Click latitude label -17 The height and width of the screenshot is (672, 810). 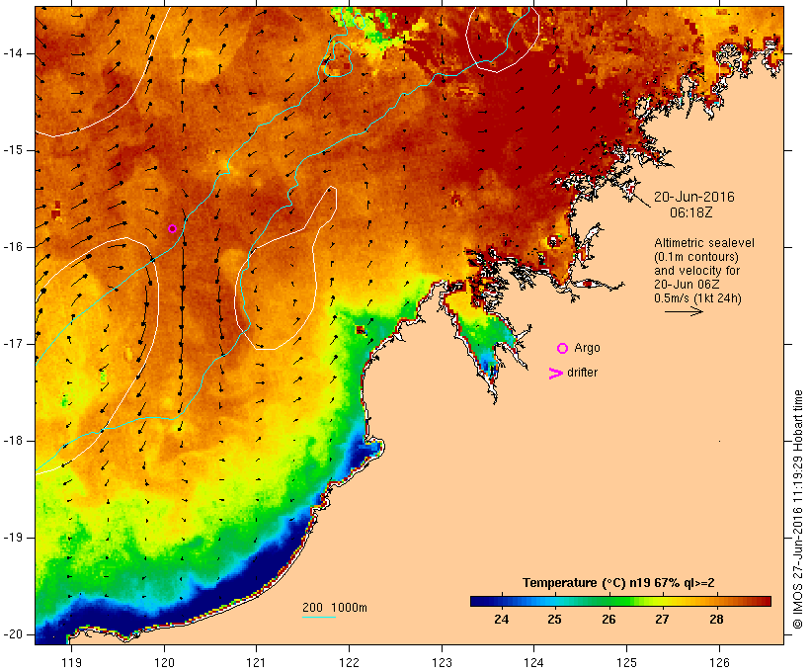click(13, 344)
